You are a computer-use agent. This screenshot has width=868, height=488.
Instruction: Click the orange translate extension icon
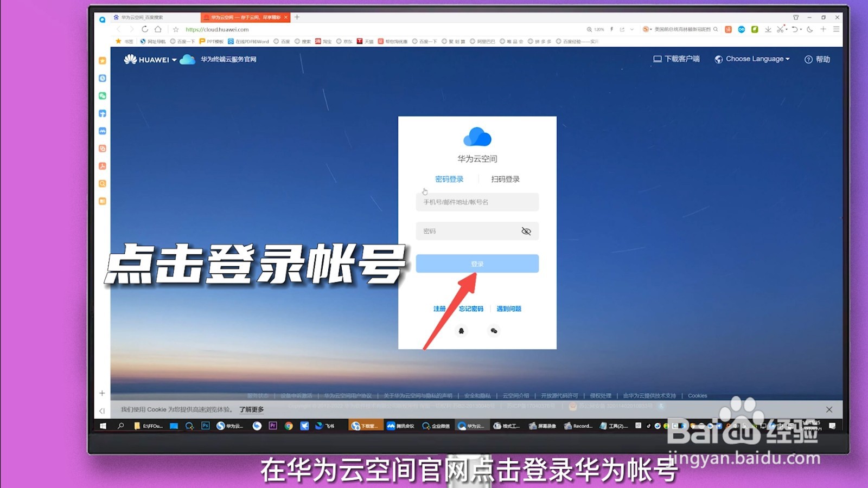728,29
